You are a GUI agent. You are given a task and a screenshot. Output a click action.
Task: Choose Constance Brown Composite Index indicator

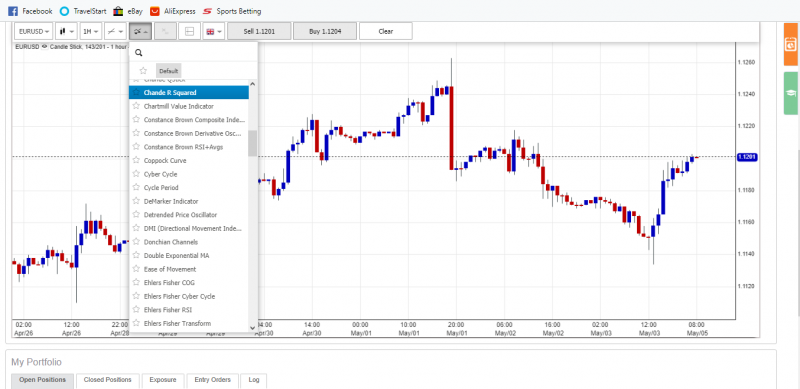189,119
